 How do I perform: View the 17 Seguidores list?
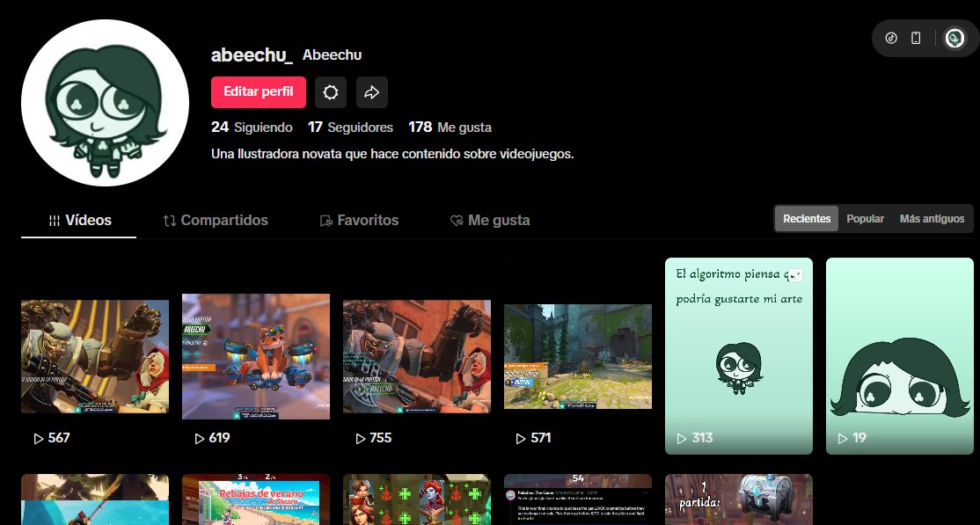tap(349, 127)
